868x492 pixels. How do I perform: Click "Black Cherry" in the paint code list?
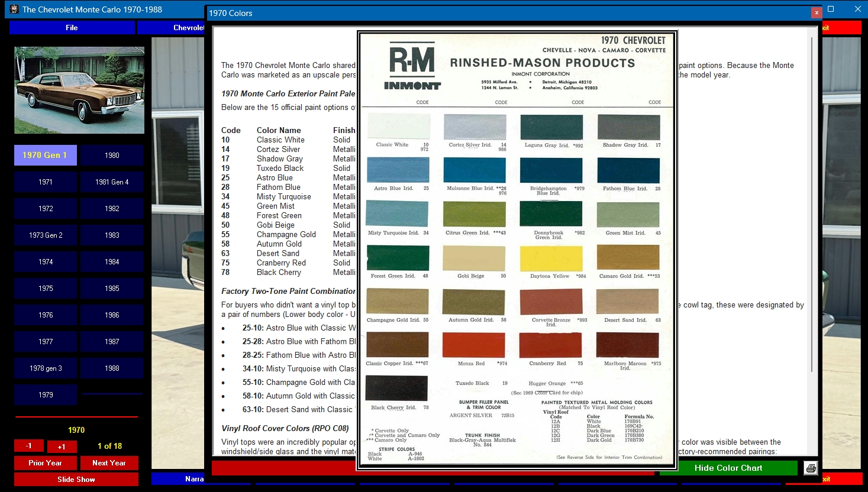(279, 272)
